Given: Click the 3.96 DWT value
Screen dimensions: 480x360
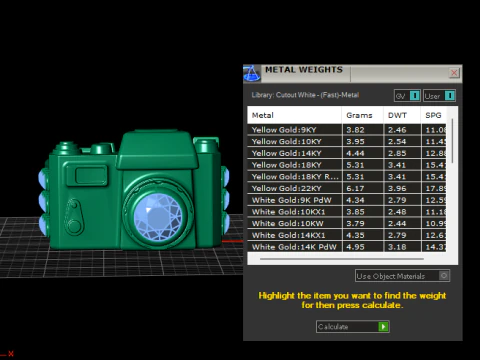Looking at the screenshot, I should [397, 188].
